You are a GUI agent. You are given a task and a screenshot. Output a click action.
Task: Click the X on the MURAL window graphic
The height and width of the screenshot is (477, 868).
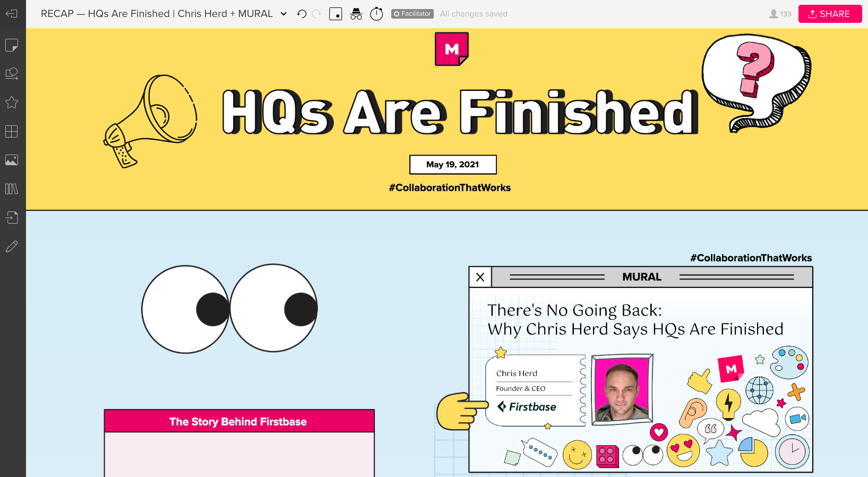tap(480, 277)
